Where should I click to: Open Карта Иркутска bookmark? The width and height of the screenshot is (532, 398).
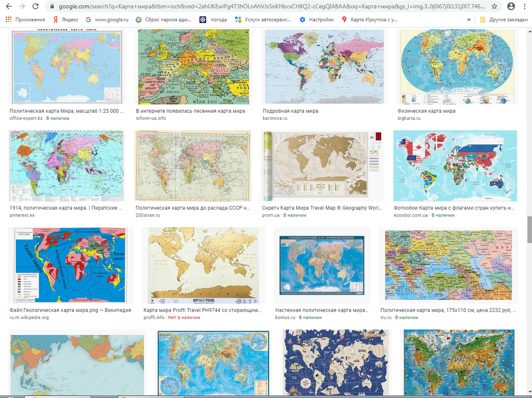[x=369, y=20]
